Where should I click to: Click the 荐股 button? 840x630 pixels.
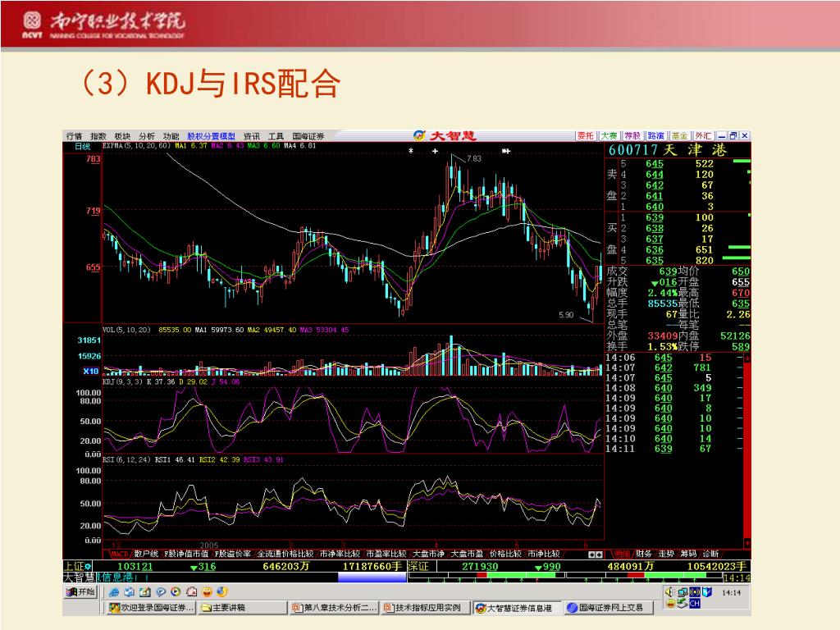632,136
